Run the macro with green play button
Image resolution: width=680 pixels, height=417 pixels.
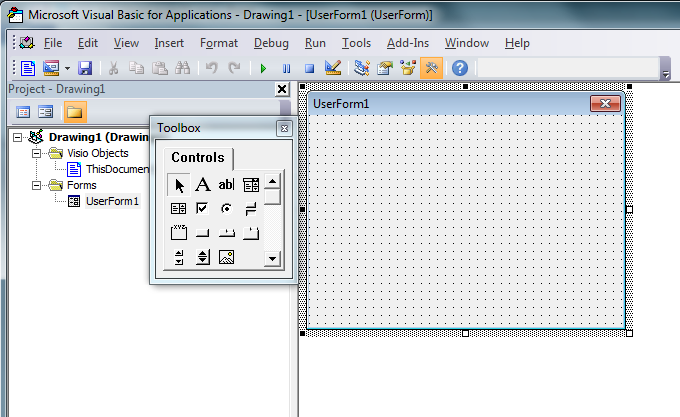pyautogui.click(x=263, y=68)
